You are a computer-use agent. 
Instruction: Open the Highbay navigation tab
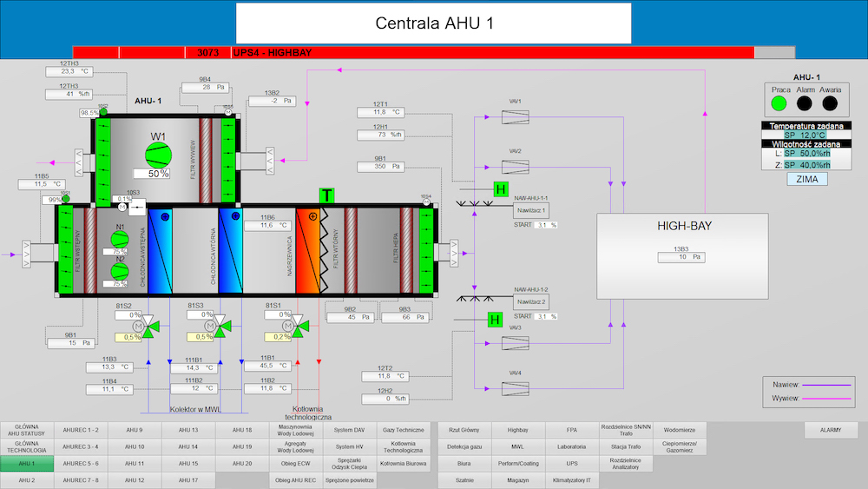(517, 430)
